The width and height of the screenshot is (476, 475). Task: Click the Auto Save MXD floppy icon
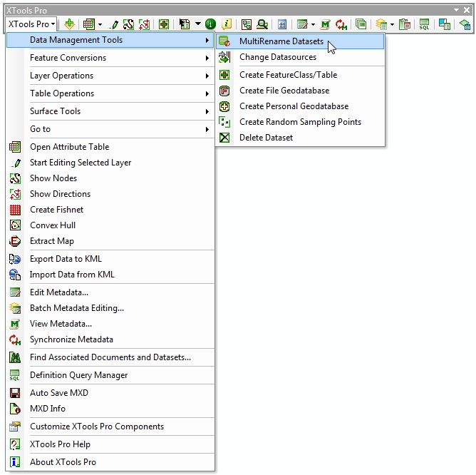click(x=15, y=393)
